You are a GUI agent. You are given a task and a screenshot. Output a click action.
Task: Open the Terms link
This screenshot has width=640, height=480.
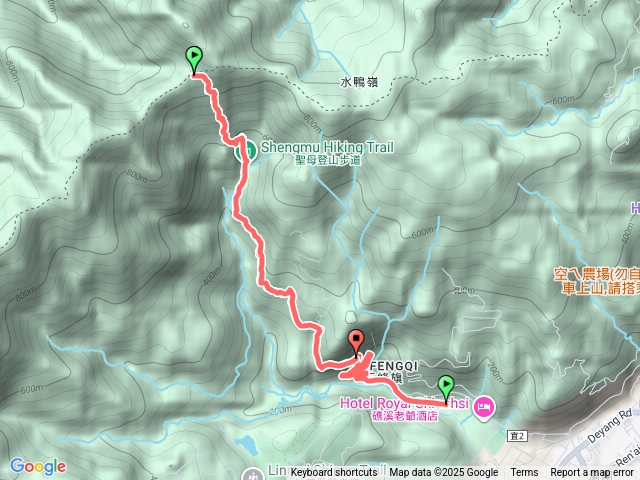524,473
